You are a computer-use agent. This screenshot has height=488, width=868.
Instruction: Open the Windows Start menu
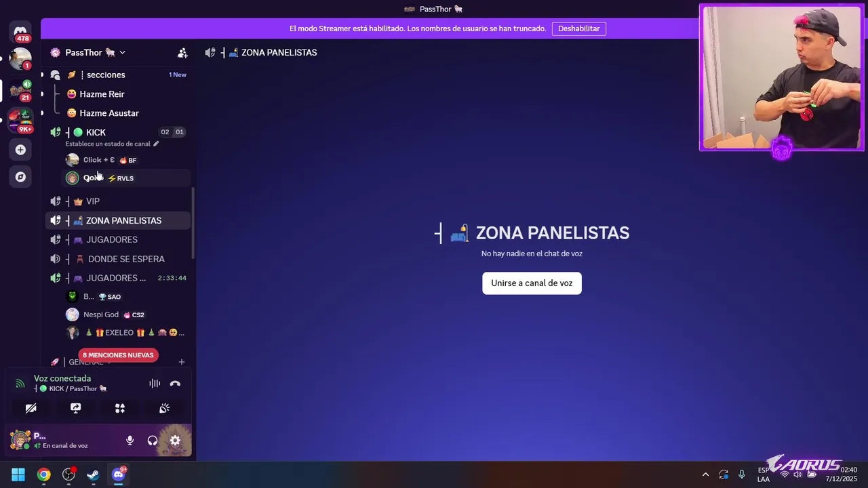pyautogui.click(x=18, y=474)
